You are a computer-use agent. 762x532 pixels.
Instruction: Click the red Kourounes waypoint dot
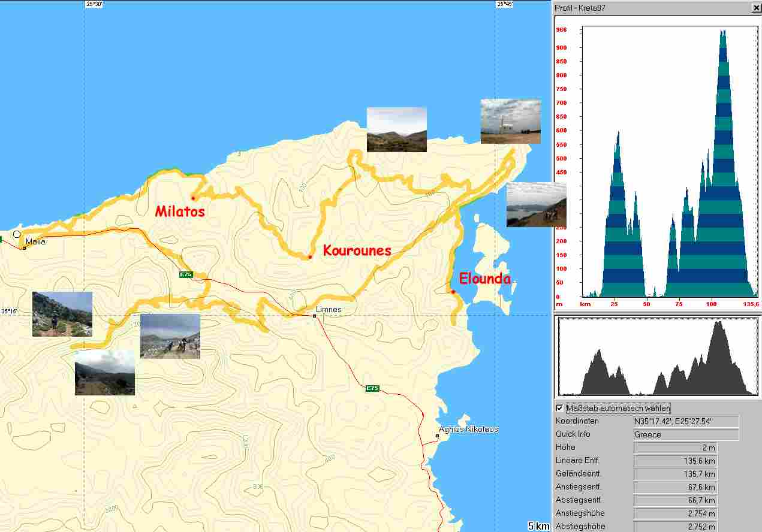pos(310,257)
